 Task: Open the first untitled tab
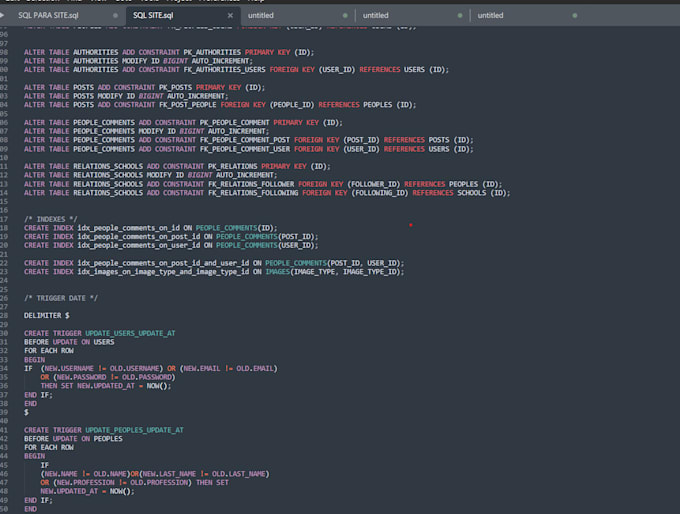coord(261,16)
